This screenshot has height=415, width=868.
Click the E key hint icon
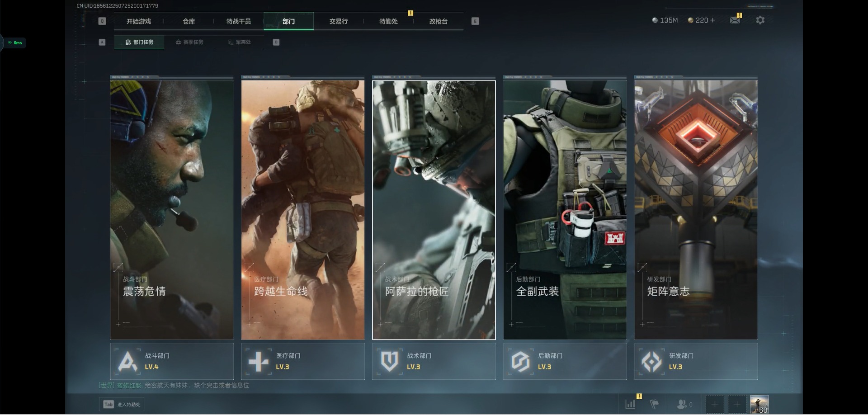(475, 21)
